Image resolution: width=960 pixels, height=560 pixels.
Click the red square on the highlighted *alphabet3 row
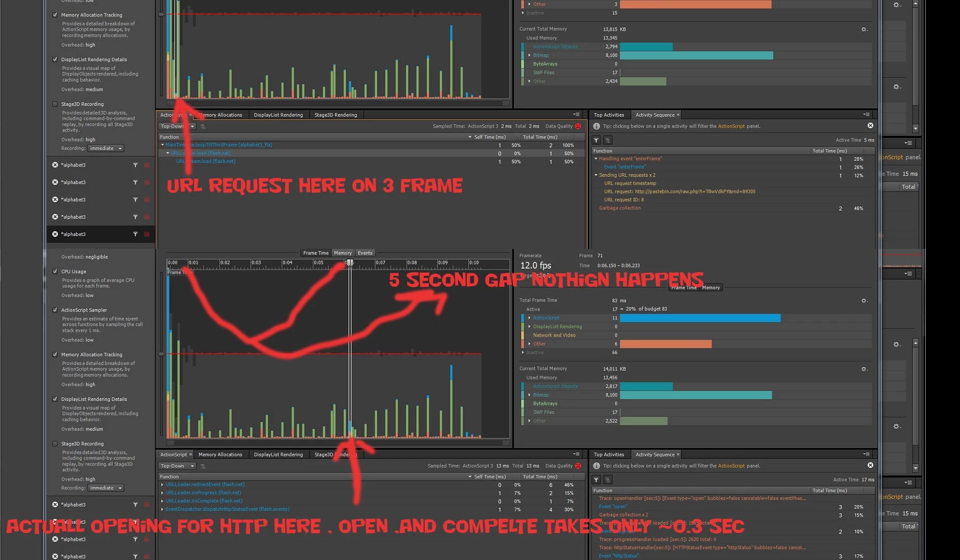pos(147,234)
